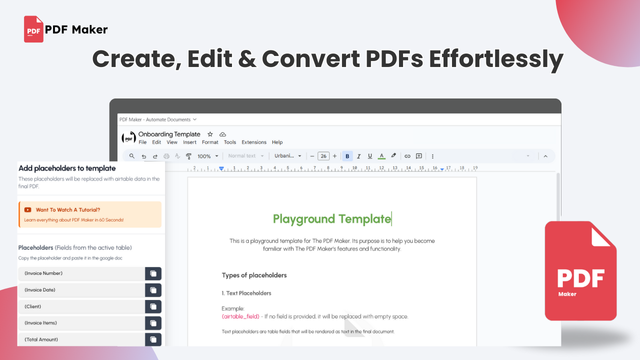640x360 pixels.
Task: Open the View menu
Action: tap(172, 142)
